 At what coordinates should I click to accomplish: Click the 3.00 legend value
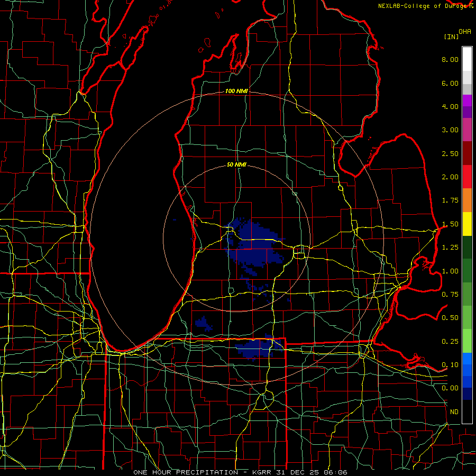click(x=450, y=130)
